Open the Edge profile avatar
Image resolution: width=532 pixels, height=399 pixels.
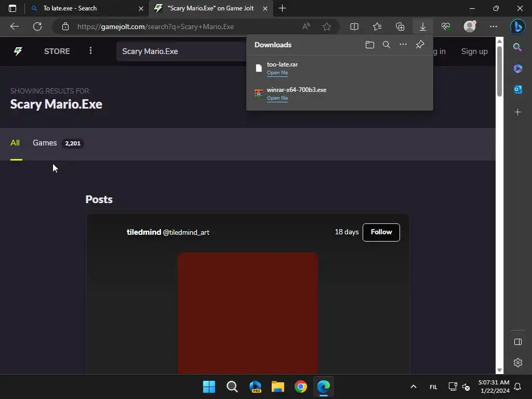tap(470, 26)
